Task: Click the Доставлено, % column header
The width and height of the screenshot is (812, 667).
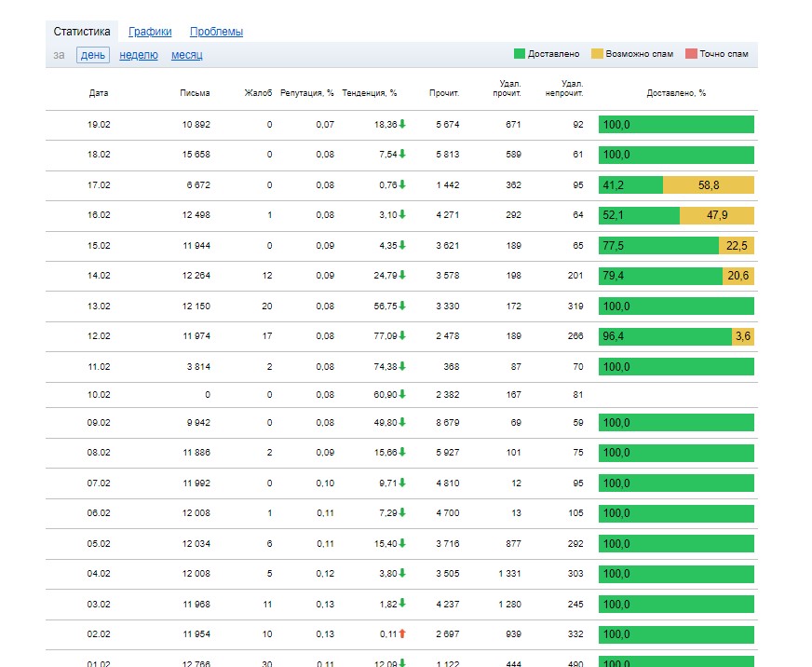Action: click(676, 93)
